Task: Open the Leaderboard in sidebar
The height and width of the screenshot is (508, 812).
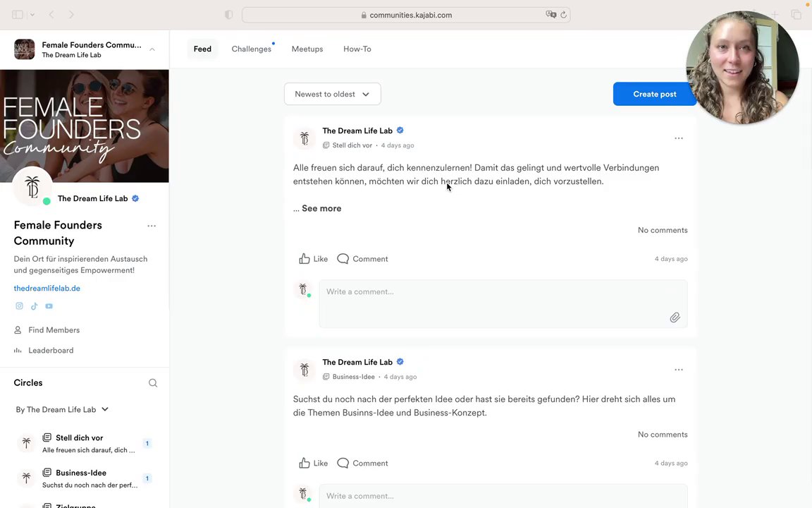Action: tap(51, 351)
